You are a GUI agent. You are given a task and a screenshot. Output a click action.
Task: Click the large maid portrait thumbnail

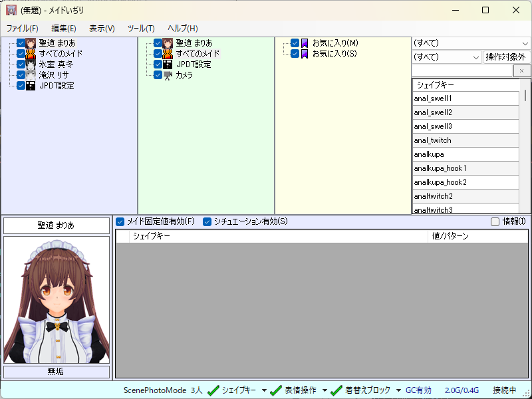[56, 299]
